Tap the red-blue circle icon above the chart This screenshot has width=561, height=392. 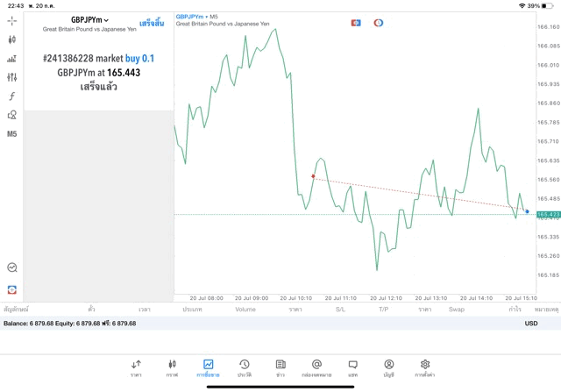379,23
